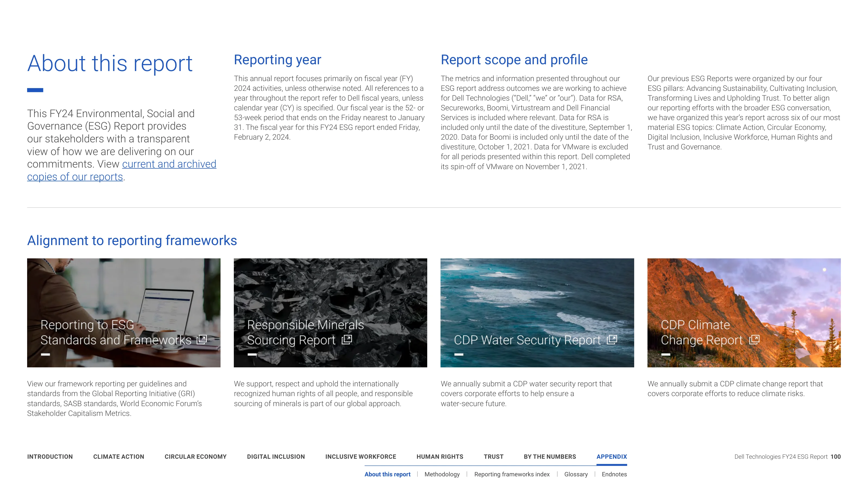Select the Human Rights tab
This screenshot has width=868, height=488.
pos(440,457)
